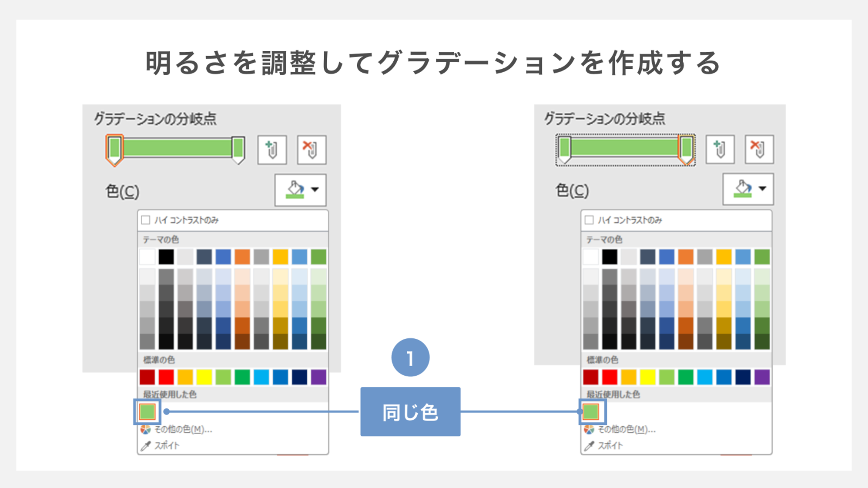Click remove gradient stop icon in left panel

[x=312, y=150]
